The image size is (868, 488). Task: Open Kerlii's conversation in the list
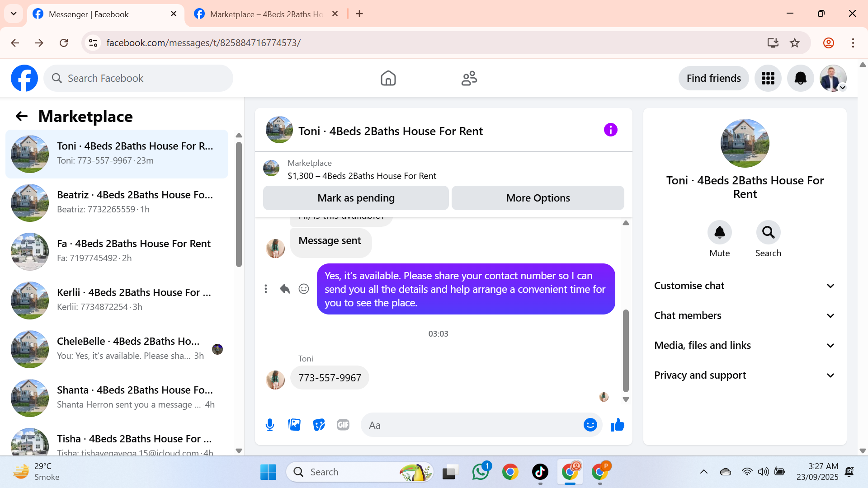117,300
